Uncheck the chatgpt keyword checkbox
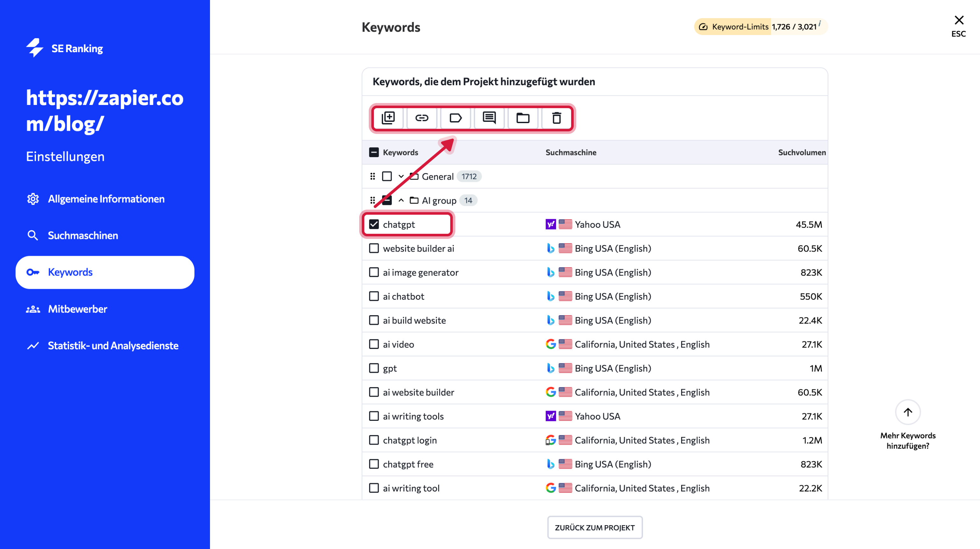The width and height of the screenshot is (980, 549). point(374,224)
